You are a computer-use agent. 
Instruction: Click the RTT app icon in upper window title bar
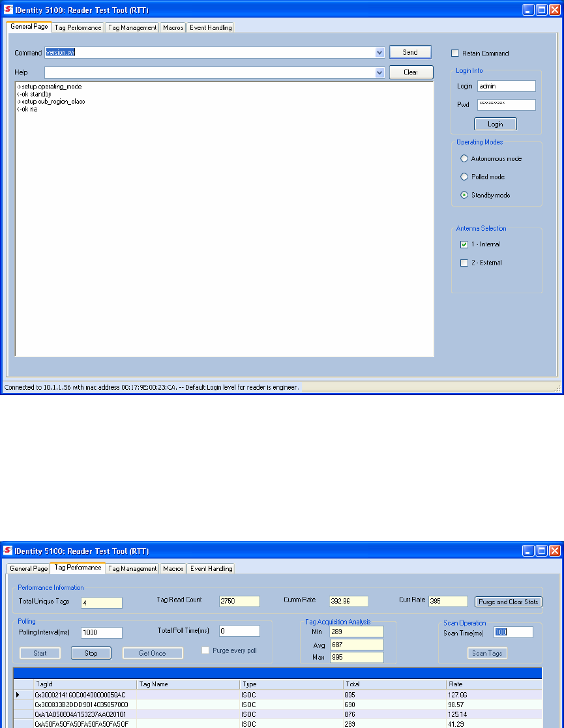tap(8, 9)
